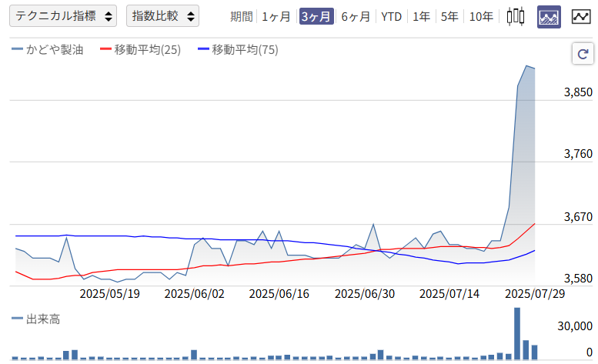
Task: Click the 期間 label
Action: coord(242,17)
